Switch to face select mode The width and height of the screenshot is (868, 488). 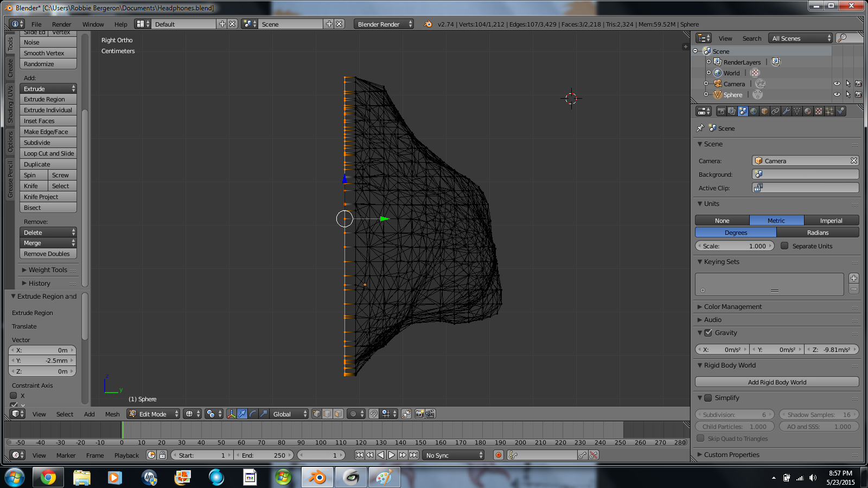click(338, 414)
